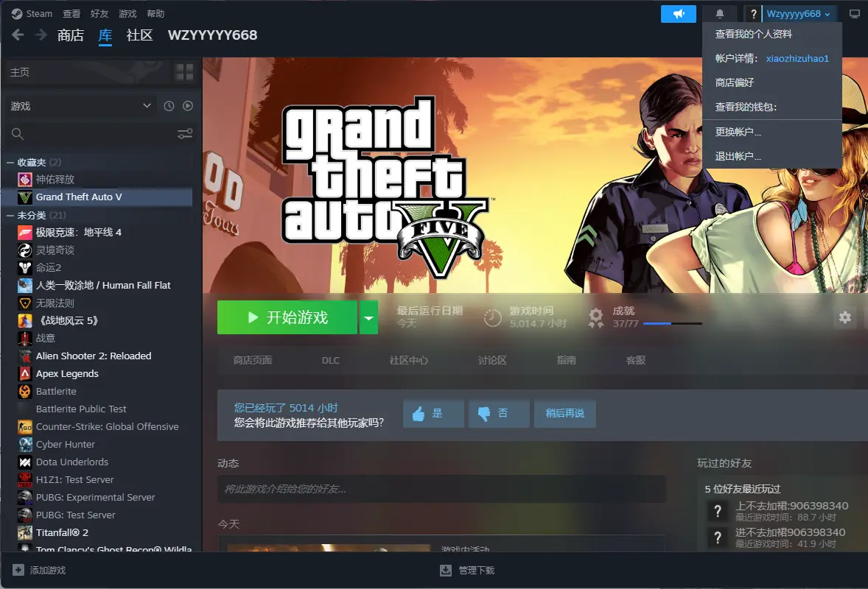Image resolution: width=868 pixels, height=589 pixels.
Task: Click the play time clock icon
Action: tap(492, 317)
